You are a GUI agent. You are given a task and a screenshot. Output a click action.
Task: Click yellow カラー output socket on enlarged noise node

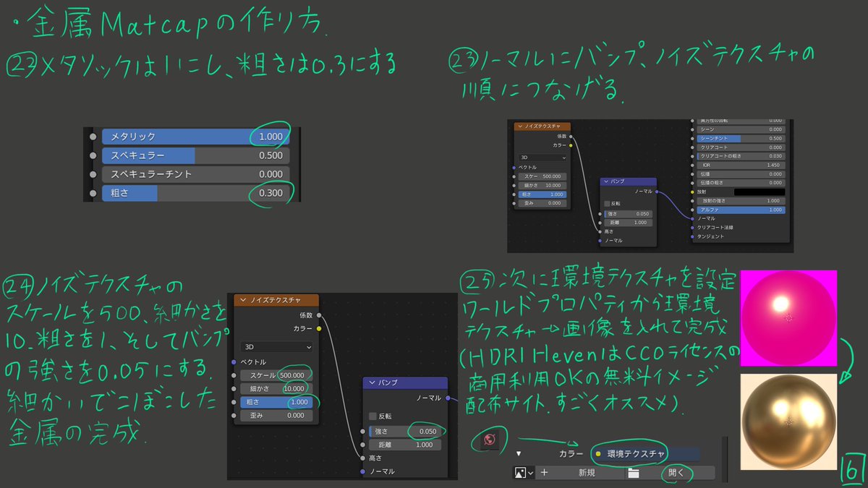pyautogui.click(x=319, y=329)
